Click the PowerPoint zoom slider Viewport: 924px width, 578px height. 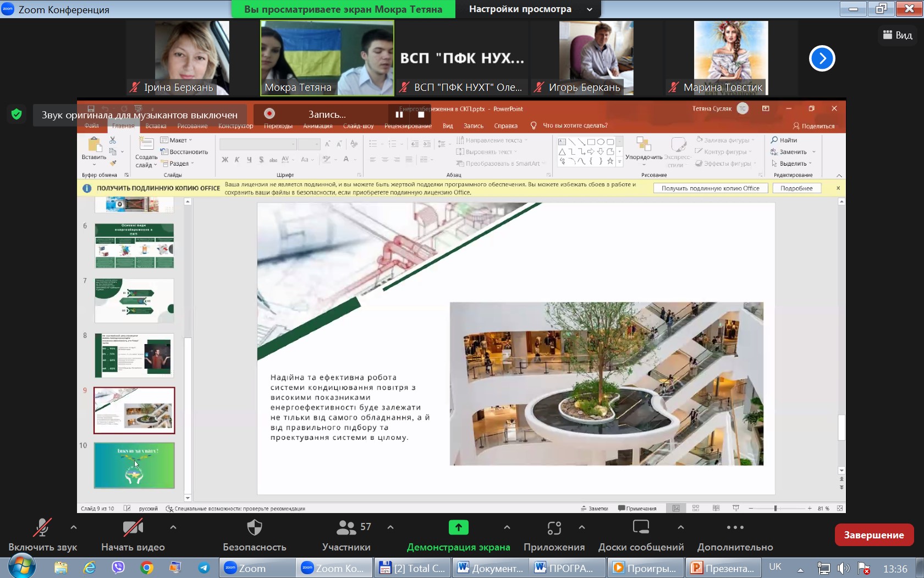click(x=776, y=509)
